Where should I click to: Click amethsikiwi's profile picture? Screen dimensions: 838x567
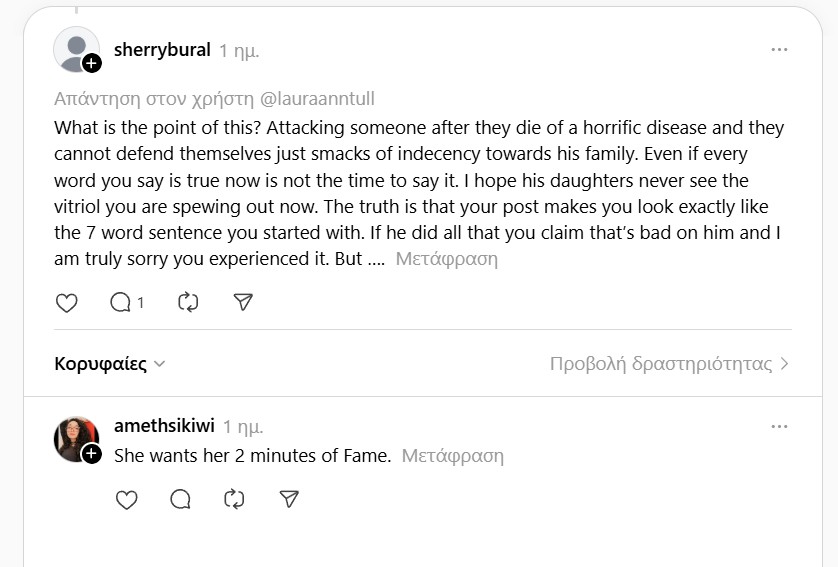[74, 437]
